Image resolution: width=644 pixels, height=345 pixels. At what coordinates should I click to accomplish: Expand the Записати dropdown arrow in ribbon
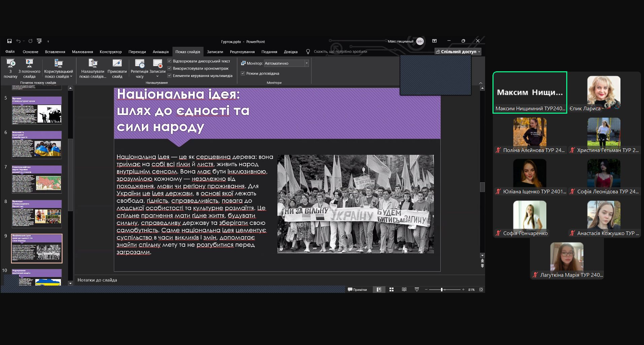point(157,77)
